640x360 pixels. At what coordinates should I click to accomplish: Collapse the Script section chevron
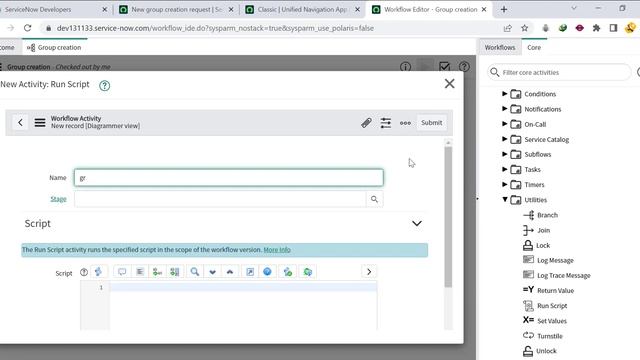point(416,223)
